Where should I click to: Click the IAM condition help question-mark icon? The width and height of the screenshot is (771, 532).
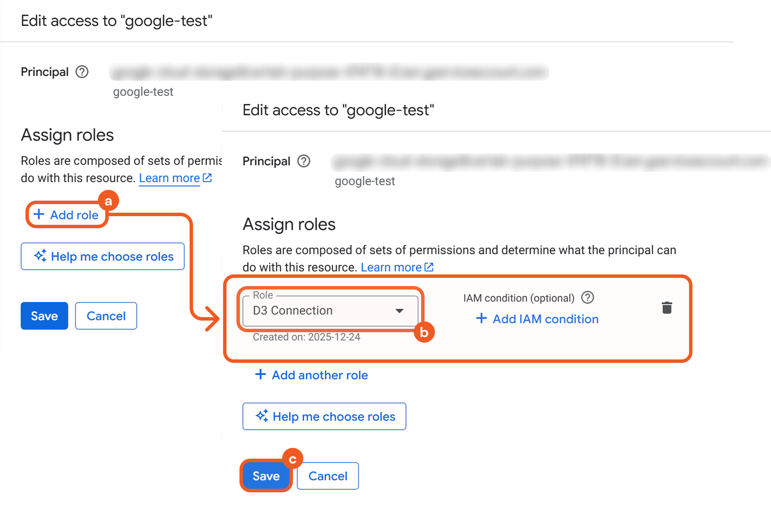(x=587, y=298)
